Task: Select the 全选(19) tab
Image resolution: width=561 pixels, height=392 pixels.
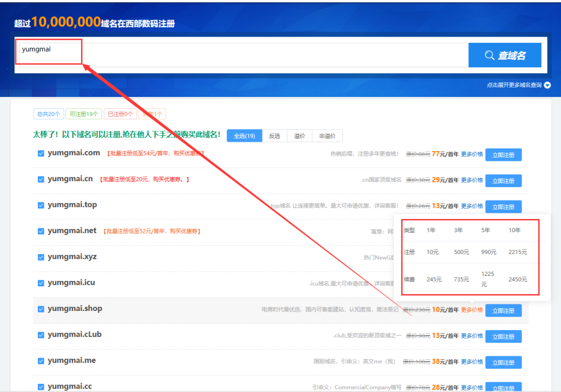Action: 244,136
